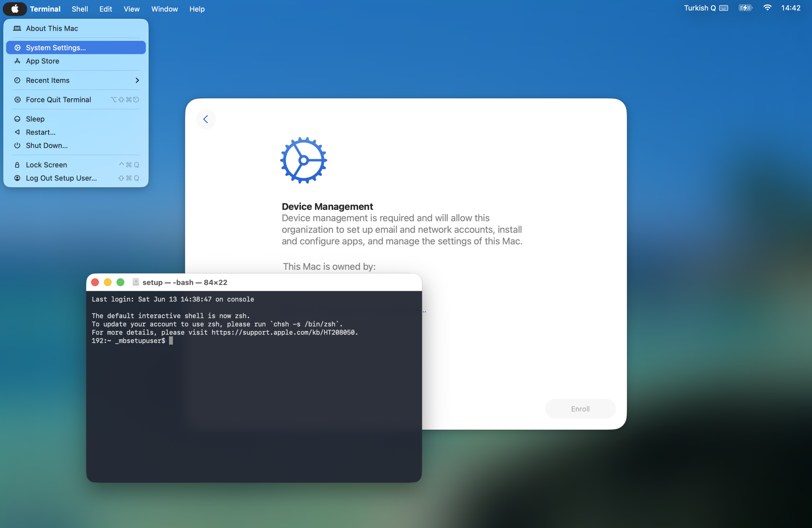Viewport: 812px width, 528px height.
Task: Open the Shell menu
Action: tap(80, 9)
